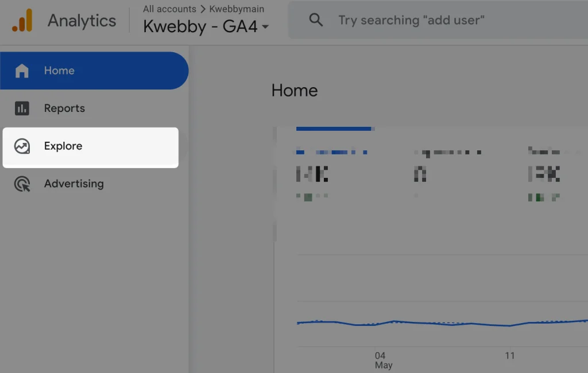The width and height of the screenshot is (588, 373).
Task: Click inside the Try searching field
Action: pyautogui.click(x=411, y=20)
